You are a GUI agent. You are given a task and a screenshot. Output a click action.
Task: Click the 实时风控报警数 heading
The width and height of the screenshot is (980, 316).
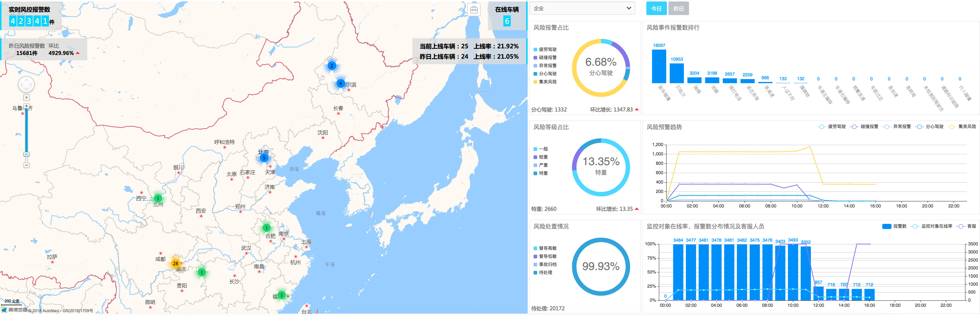click(x=29, y=10)
